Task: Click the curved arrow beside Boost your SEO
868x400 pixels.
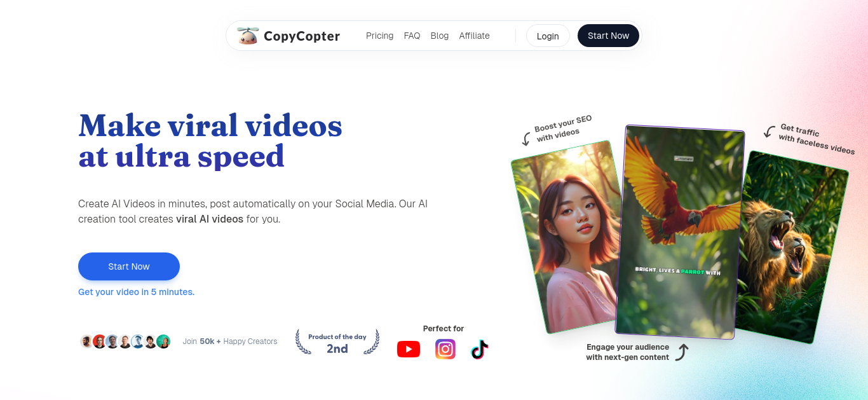Action: click(x=526, y=139)
